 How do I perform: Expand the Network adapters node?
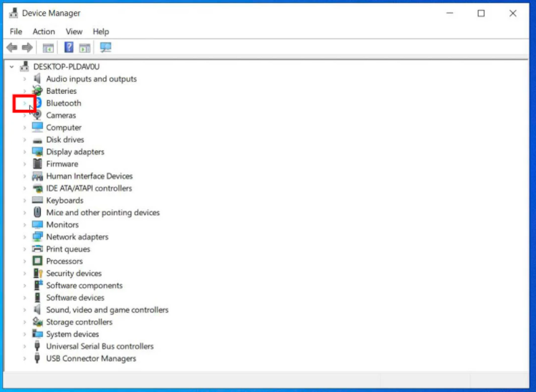[x=24, y=237]
